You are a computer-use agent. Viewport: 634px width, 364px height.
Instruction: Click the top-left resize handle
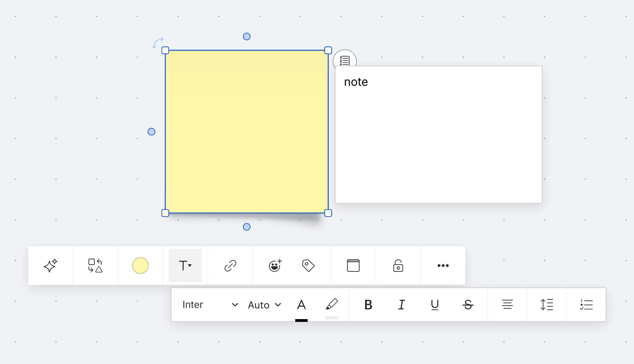tap(165, 50)
